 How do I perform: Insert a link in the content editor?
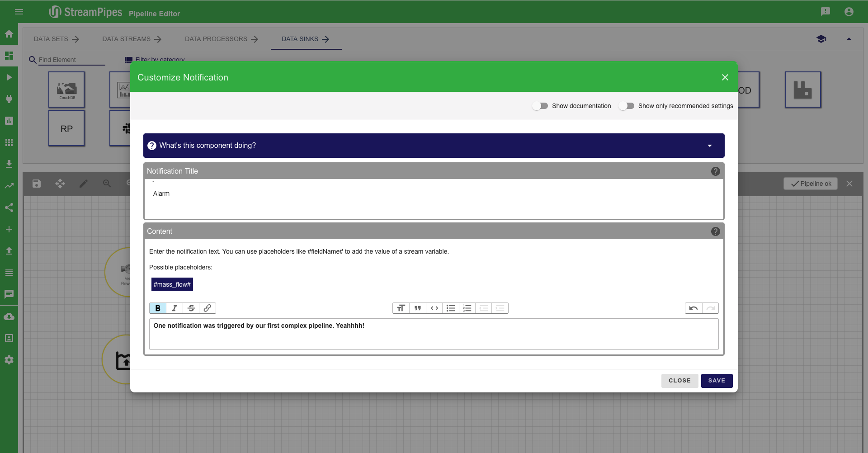point(208,308)
